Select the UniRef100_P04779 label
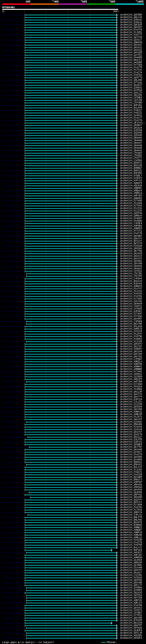Screen dimensions: 146x644 131,233
